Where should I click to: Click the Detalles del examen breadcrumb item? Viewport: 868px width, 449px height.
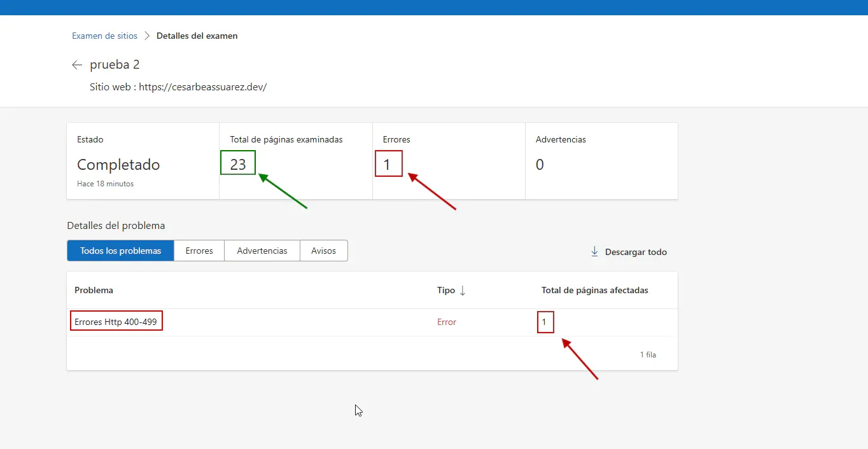tap(197, 36)
